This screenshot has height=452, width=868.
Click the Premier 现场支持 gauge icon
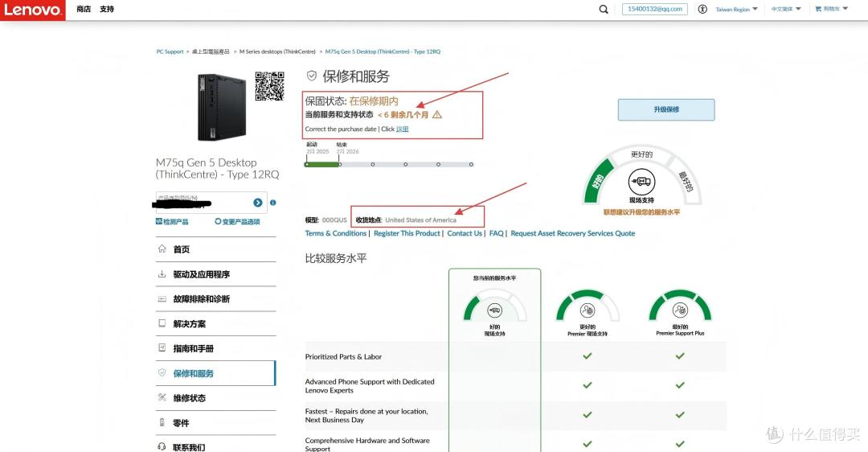[x=588, y=310]
